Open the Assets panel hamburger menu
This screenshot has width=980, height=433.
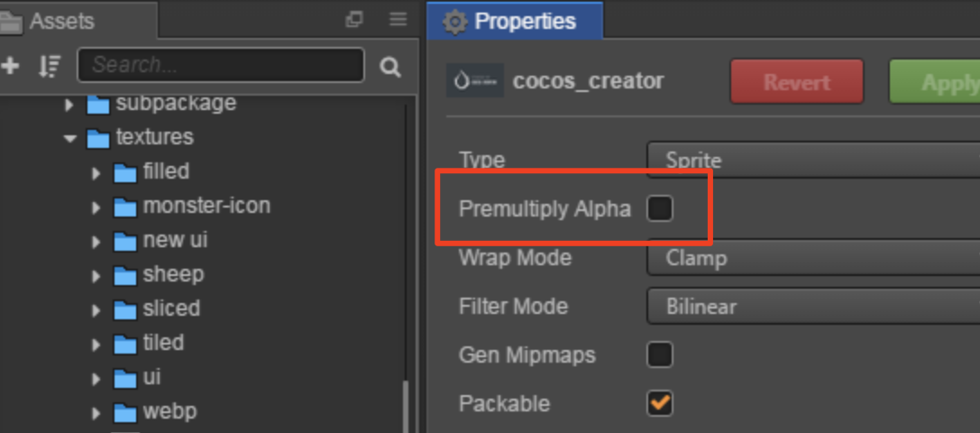coord(398,20)
